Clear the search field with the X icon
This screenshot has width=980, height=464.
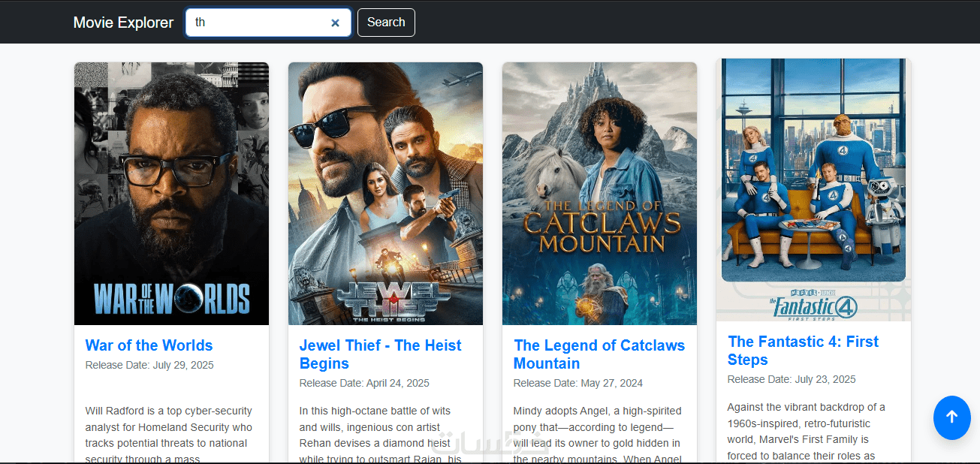(x=335, y=23)
